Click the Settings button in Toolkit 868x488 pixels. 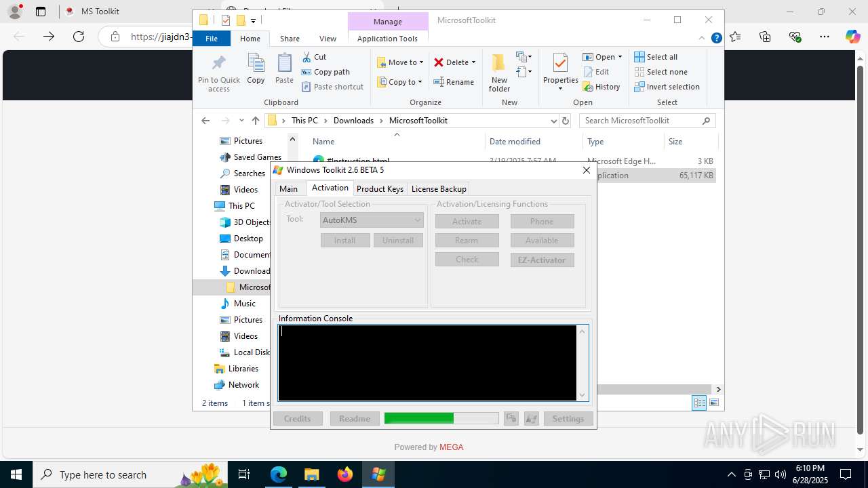pos(568,419)
